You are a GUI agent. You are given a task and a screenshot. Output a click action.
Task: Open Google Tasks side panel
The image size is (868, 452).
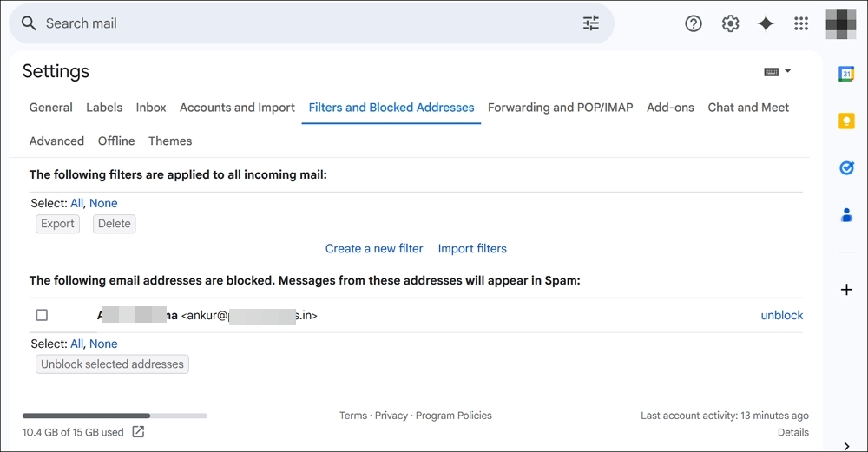(846, 167)
